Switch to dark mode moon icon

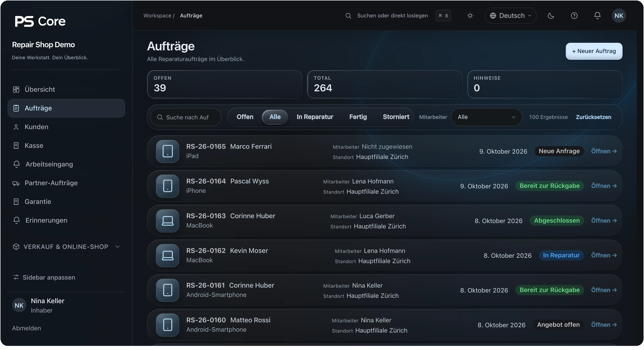(x=551, y=15)
